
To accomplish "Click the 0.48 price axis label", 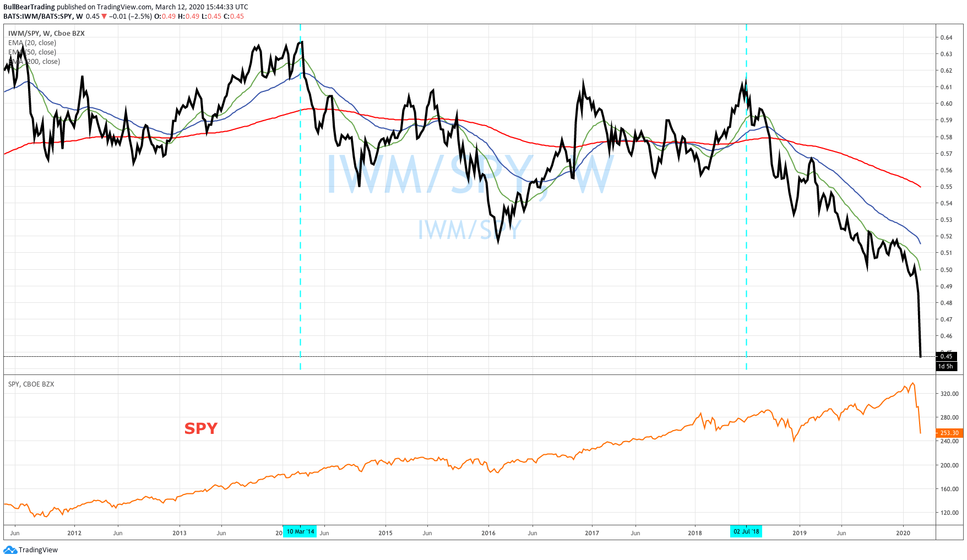I will pyautogui.click(x=946, y=303).
